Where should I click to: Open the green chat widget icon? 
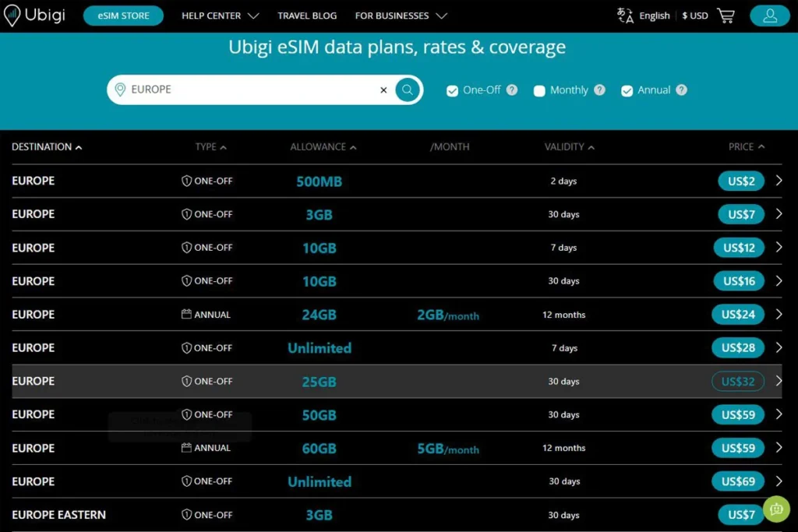pos(776,509)
